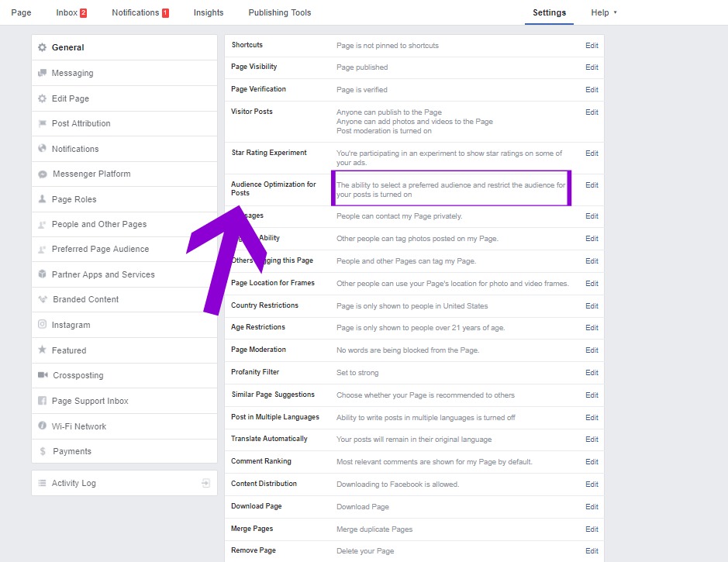The image size is (728, 562).
Task: Click 'Merge duplicate Pages' text
Action: (x=374, y=529)
